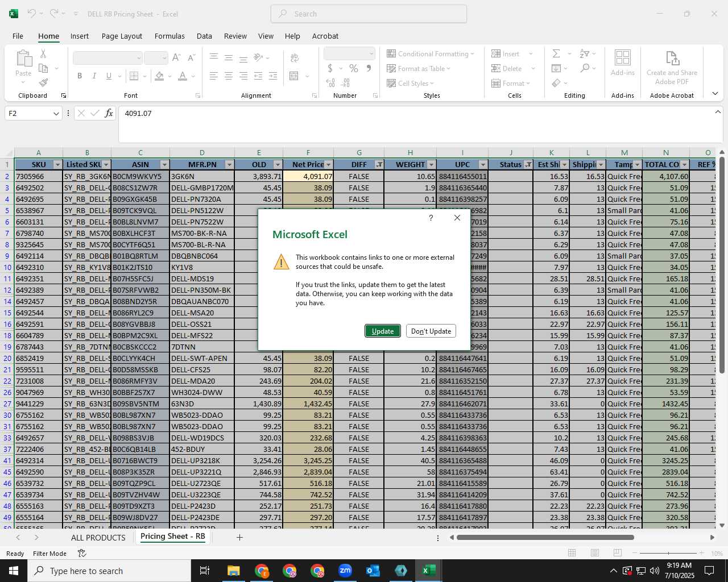Click the horizontal scrollbar thumb
Screen dimensions: 728x582
coord(545,537)
